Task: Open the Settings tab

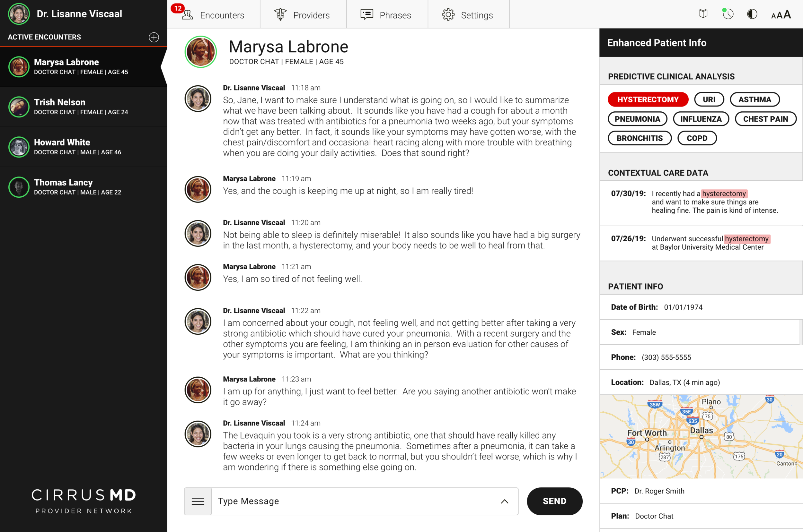Action: tap(468, 15)
